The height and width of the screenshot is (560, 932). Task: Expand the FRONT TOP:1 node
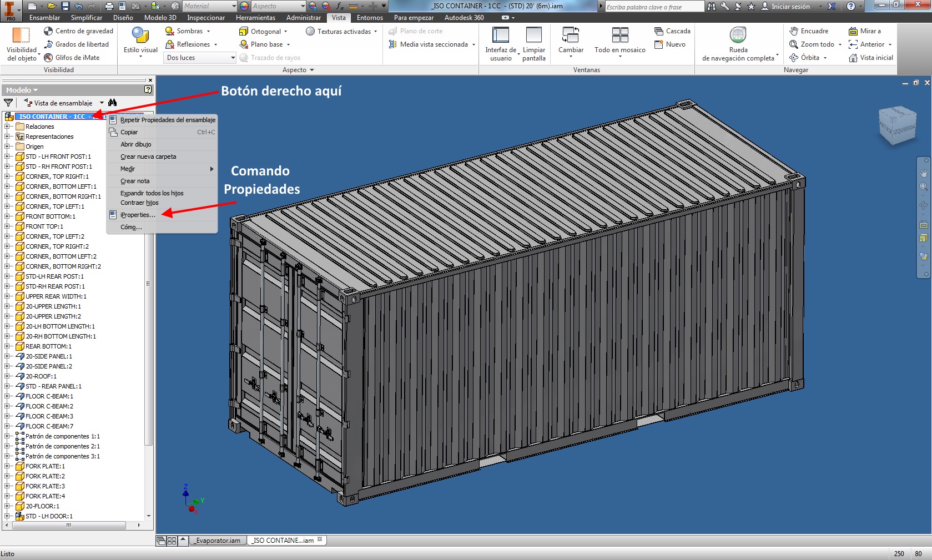click(8, 226)
